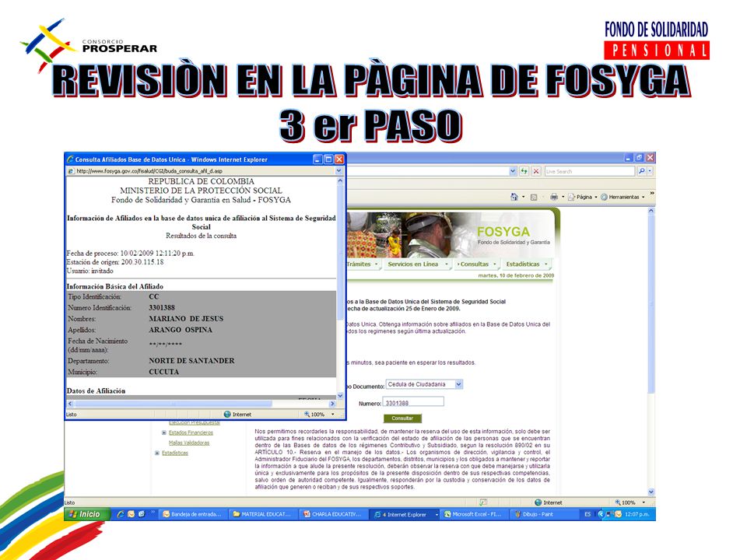747x560 pixels.
Task: Open the Print button dropdown arrow
Action: [x=563, y=197]
